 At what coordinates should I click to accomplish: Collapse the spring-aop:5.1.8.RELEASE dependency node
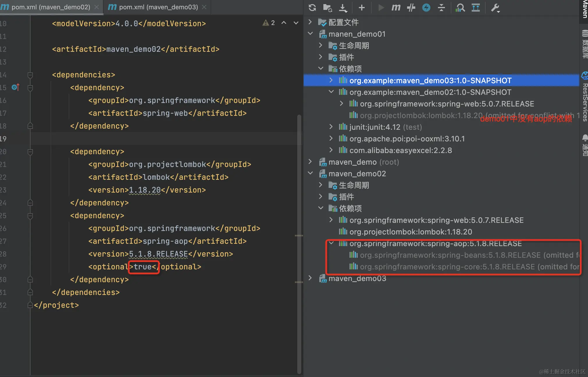331,243
